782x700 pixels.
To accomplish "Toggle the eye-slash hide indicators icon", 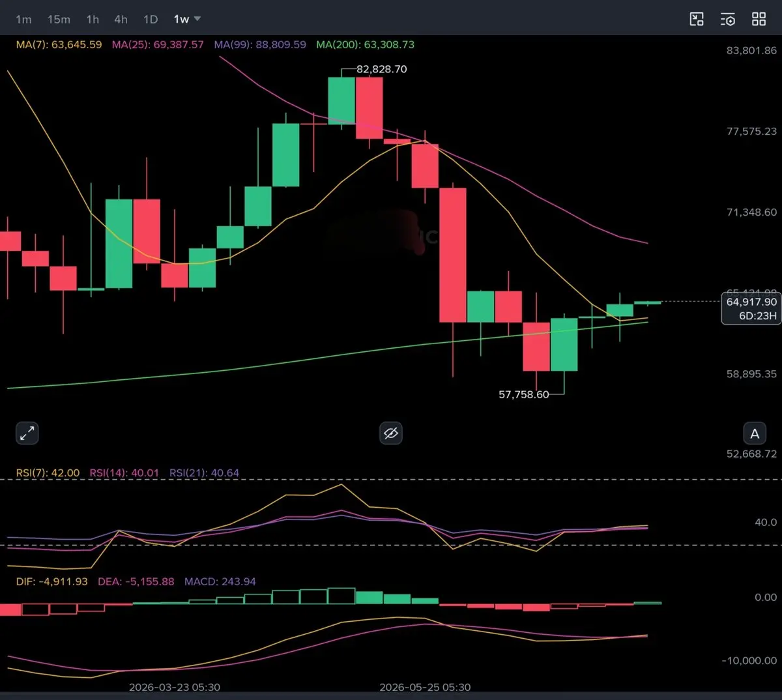I will [x=391, y=433].
